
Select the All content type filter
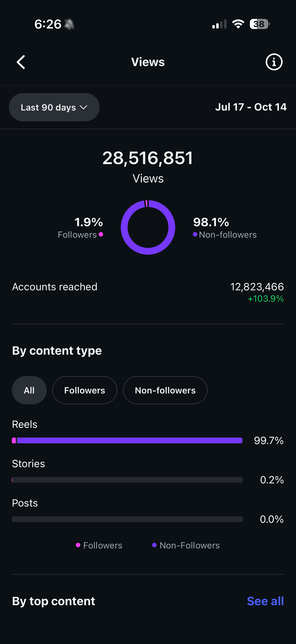click(29, 390)
